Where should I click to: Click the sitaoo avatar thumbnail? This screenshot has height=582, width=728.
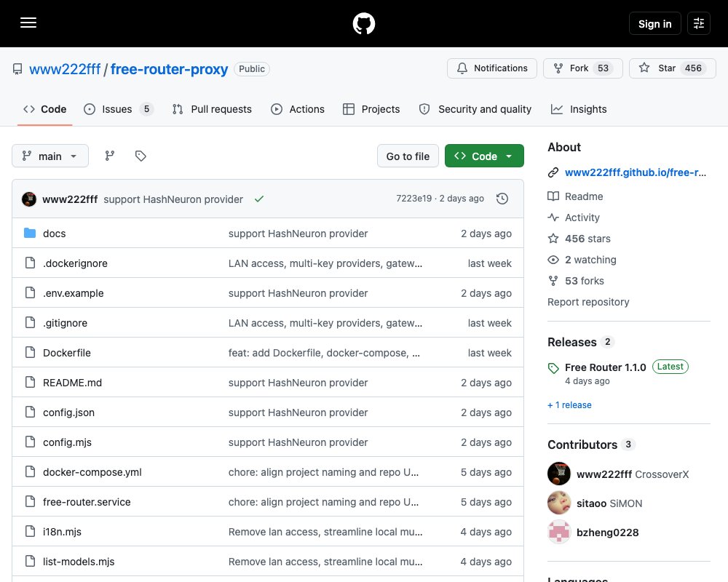559,503
